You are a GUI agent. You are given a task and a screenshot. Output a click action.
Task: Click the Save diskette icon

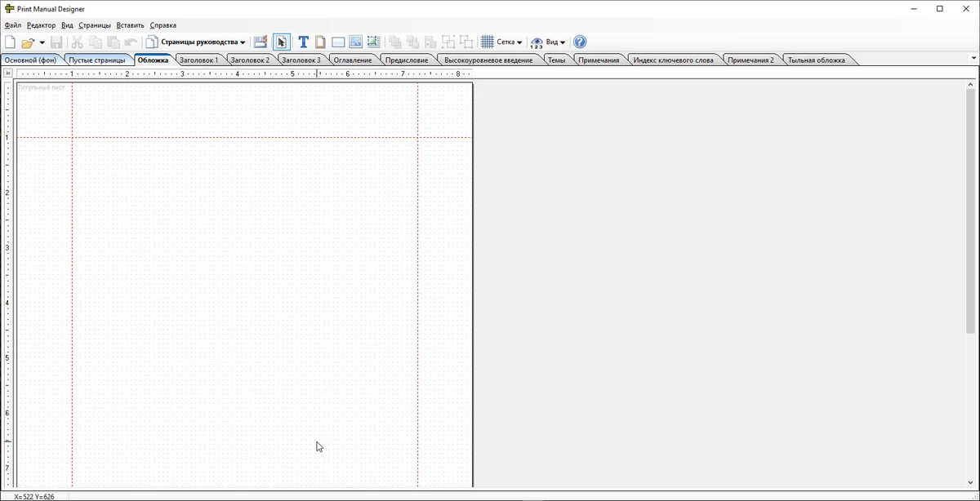tap(56, 42)
